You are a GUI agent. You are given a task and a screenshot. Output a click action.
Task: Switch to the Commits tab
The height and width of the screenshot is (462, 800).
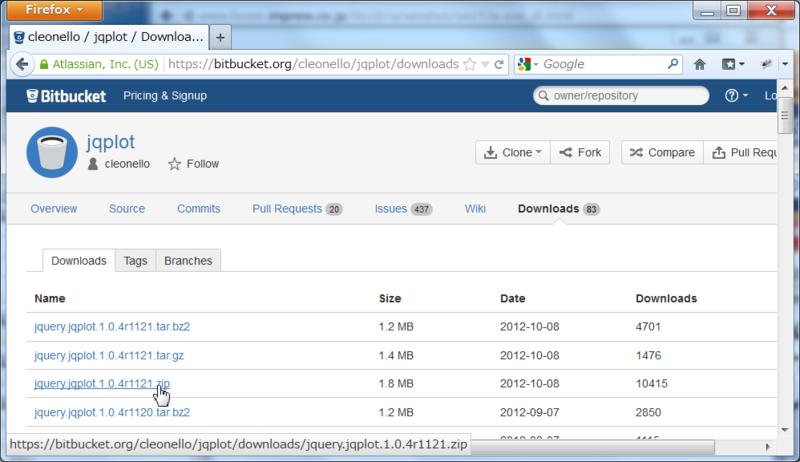198,209
